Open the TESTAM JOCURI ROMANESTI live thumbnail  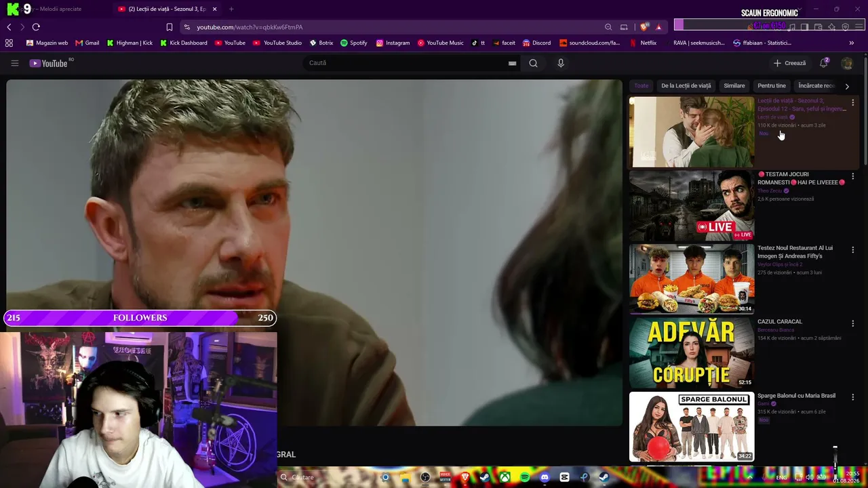pos(692,205)
